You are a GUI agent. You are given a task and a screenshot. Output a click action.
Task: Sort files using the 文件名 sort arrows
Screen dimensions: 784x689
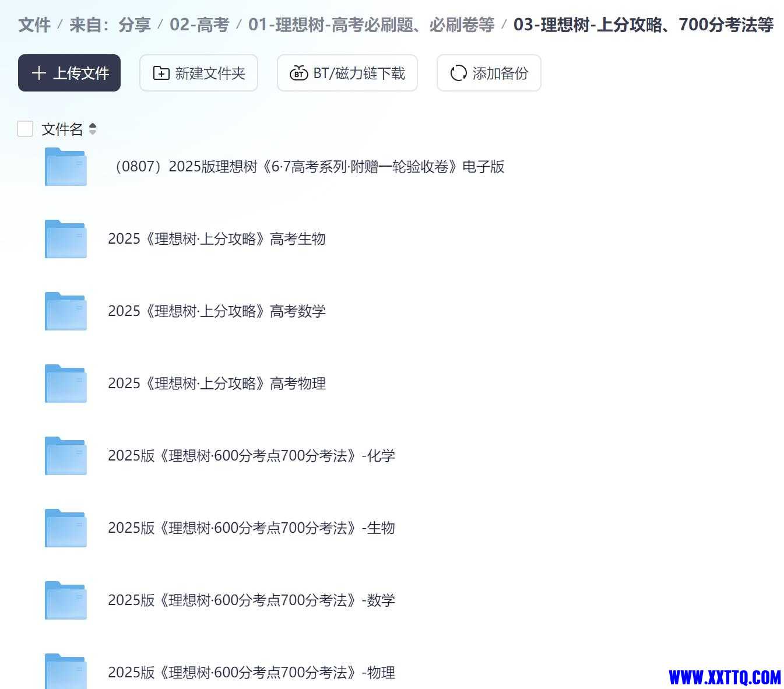coord(93,129)
